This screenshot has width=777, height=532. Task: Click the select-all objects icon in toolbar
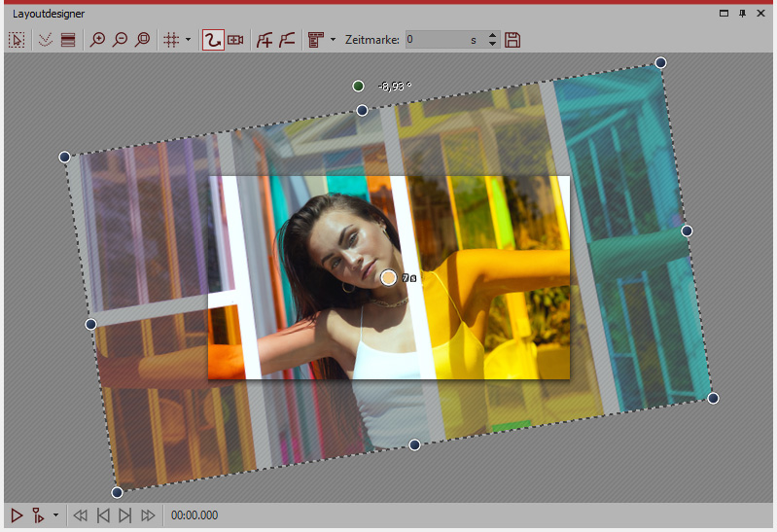(17, 40)
